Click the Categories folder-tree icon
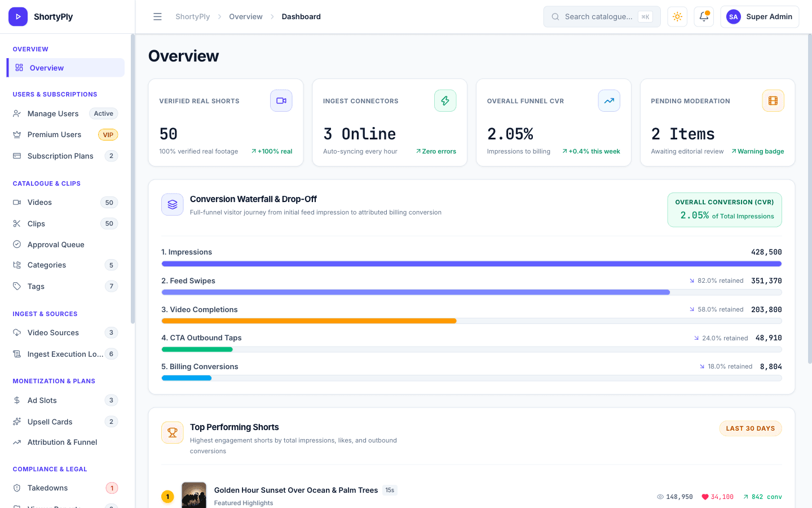The width and height of the screenshot is (812, 508). coord(17,265)
